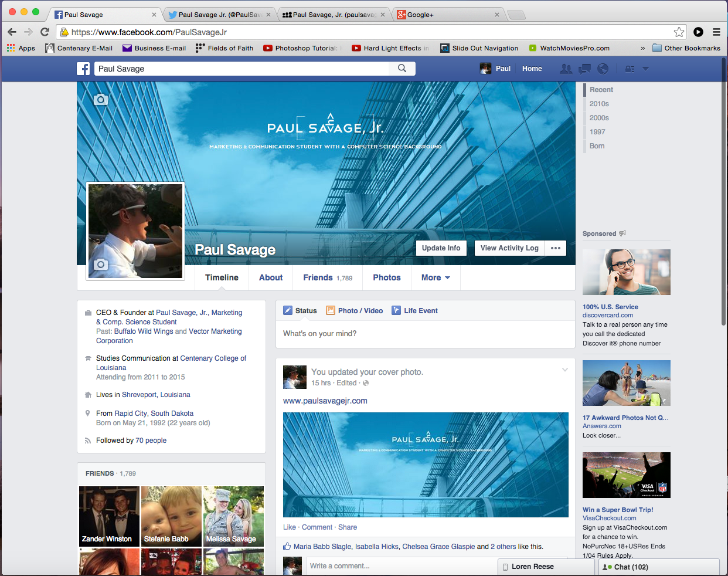Open Win a Super Bowl Trip ad
This screenshot has height=576, width=728.
[x=618, y=510]
